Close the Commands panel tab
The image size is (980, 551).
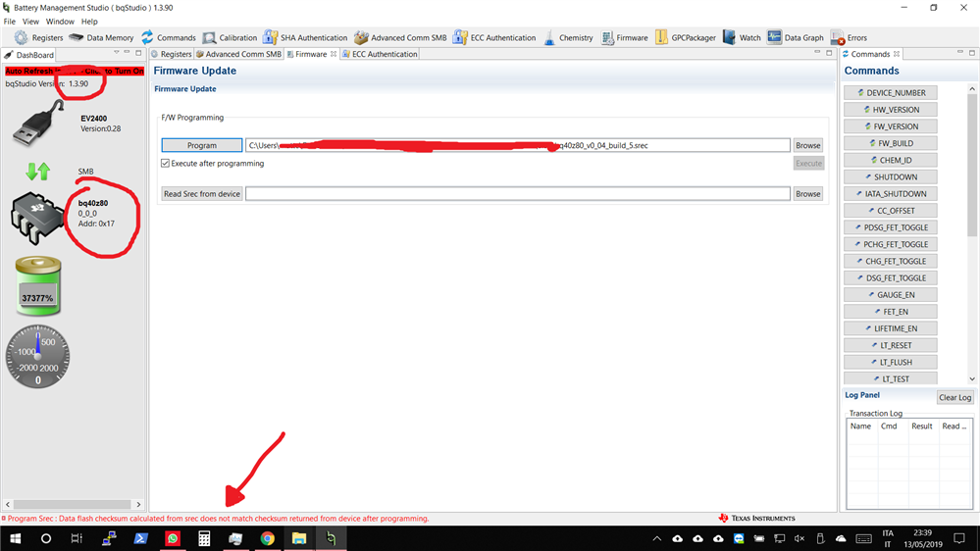point(897,54)
